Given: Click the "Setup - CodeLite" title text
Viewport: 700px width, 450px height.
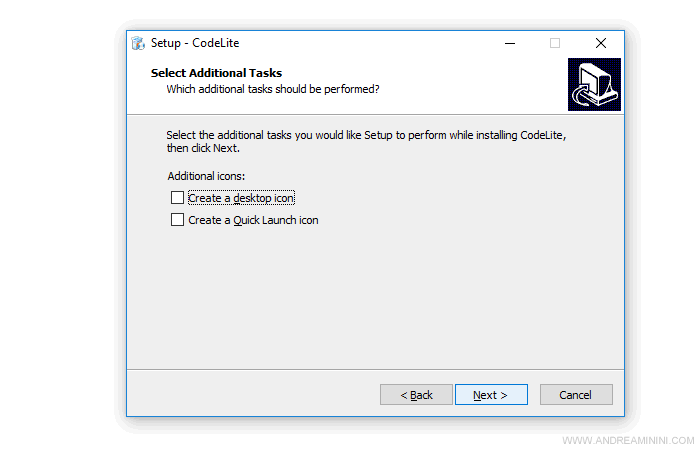Looking at the screenshot, I should click(195, 44).
